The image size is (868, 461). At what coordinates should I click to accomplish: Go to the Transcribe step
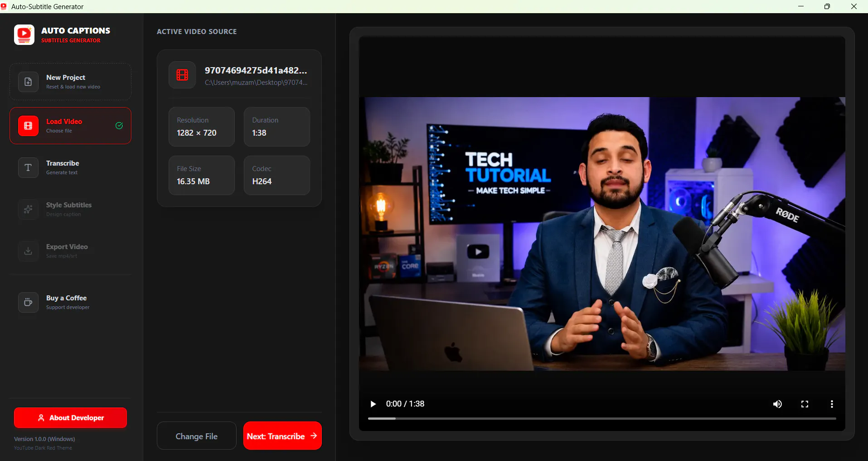point(70,167)
